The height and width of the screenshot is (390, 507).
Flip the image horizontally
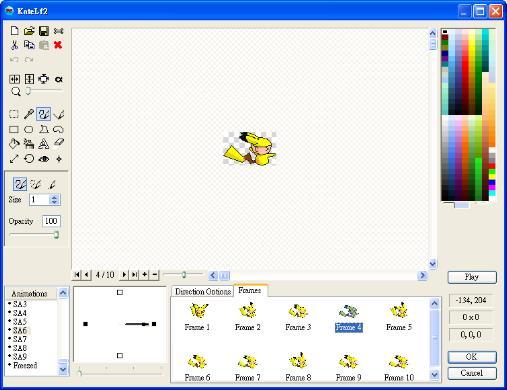14,79
